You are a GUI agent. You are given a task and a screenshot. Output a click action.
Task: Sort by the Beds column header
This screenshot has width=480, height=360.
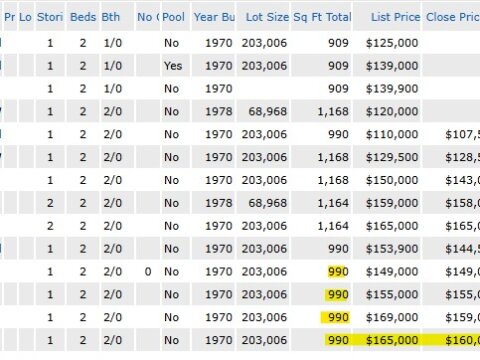click(83, 17)
